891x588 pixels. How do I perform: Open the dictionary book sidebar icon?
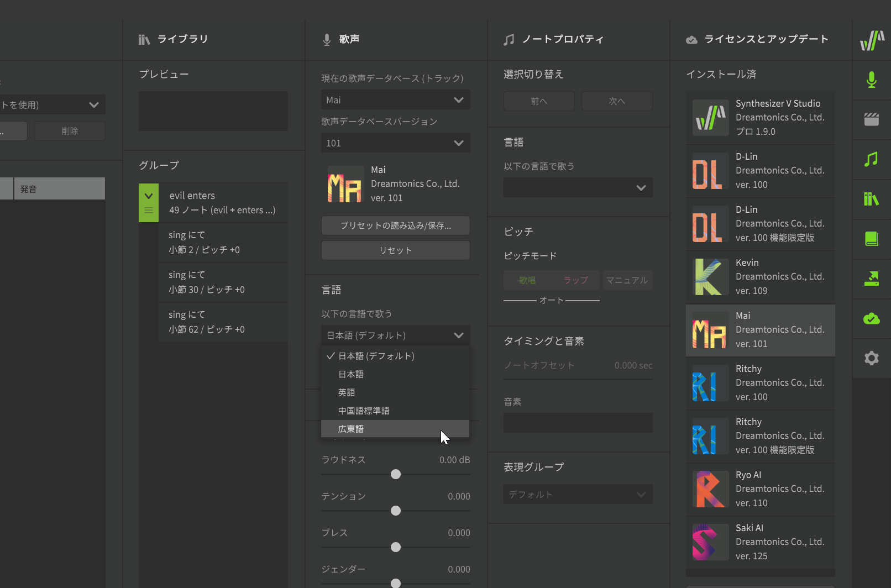click(x=872, y=239)
